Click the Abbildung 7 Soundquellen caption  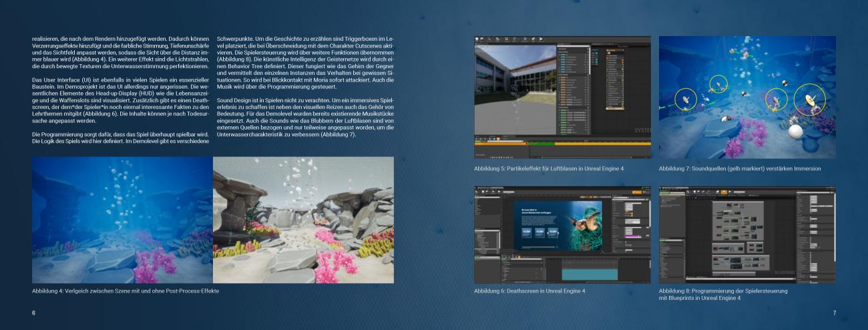740,168
